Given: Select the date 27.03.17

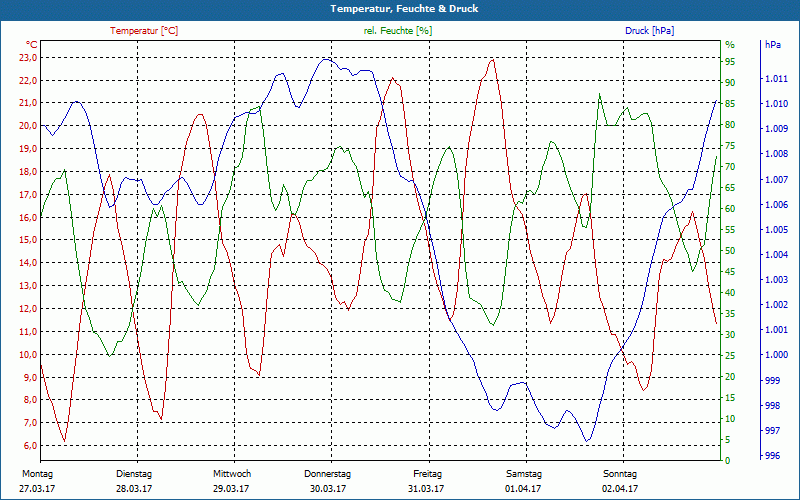Looking at the screenshot, I should coord(37,489).
